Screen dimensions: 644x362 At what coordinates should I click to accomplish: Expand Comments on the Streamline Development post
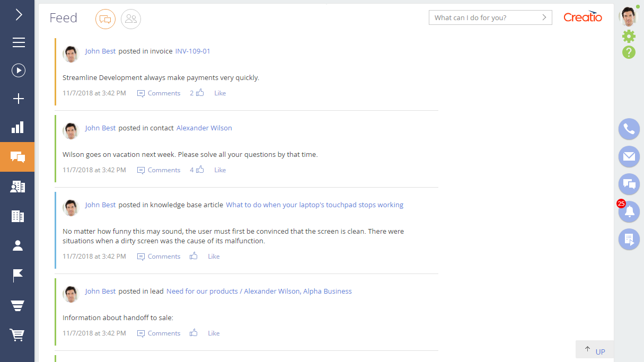pyautogui.click(x=159, y=93)
